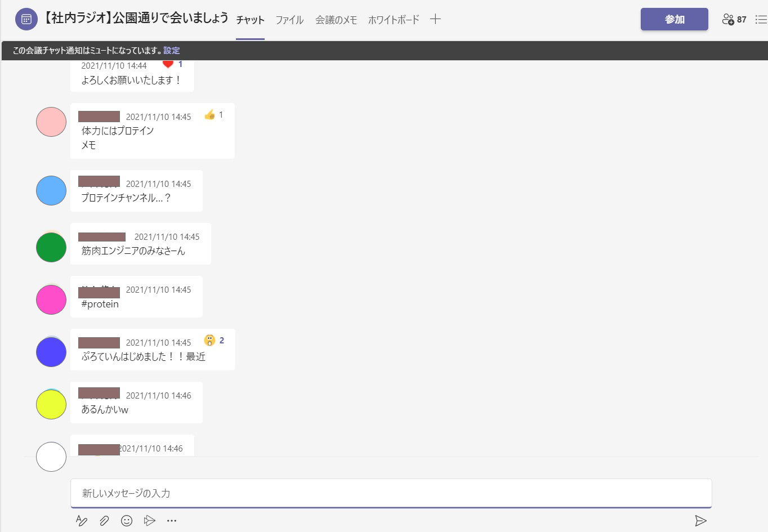Click the meeting calendar icon beside the title

click(x=26, y=19)
